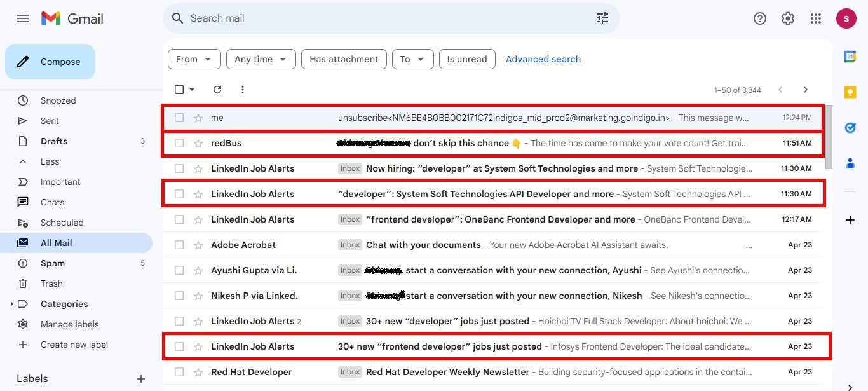Open Settings gear icon
The height and width of the screenshot is (391, 868).
click(x=788, y=18)
